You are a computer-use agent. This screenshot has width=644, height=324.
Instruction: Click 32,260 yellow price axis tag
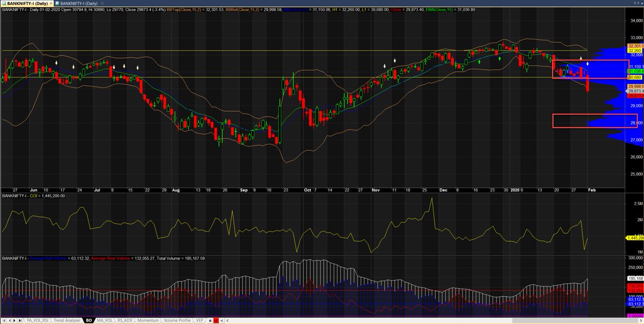pos(634,51)
